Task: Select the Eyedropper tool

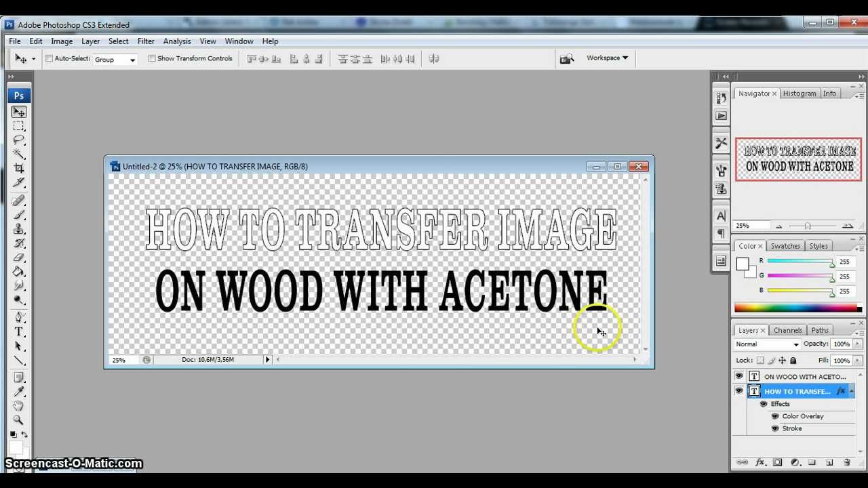Action: tap(19, 392)
